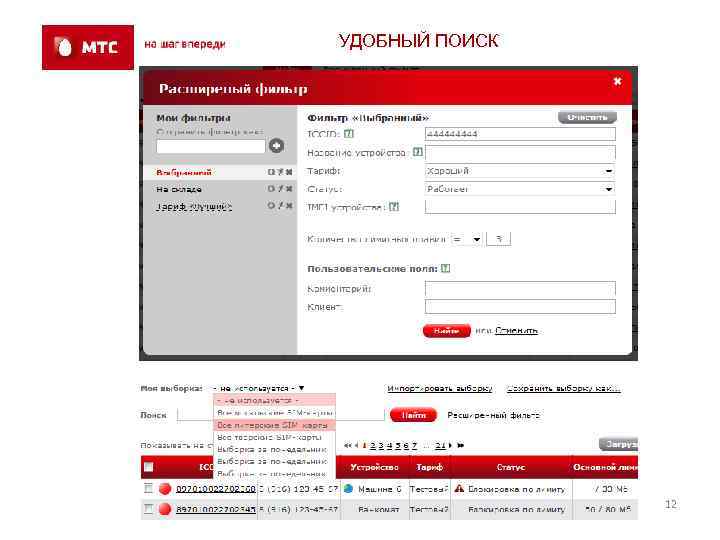The height and width of the screenshot is (540, 720).
Task: Sort by the 'Тариф' column header
Action: 429,467
